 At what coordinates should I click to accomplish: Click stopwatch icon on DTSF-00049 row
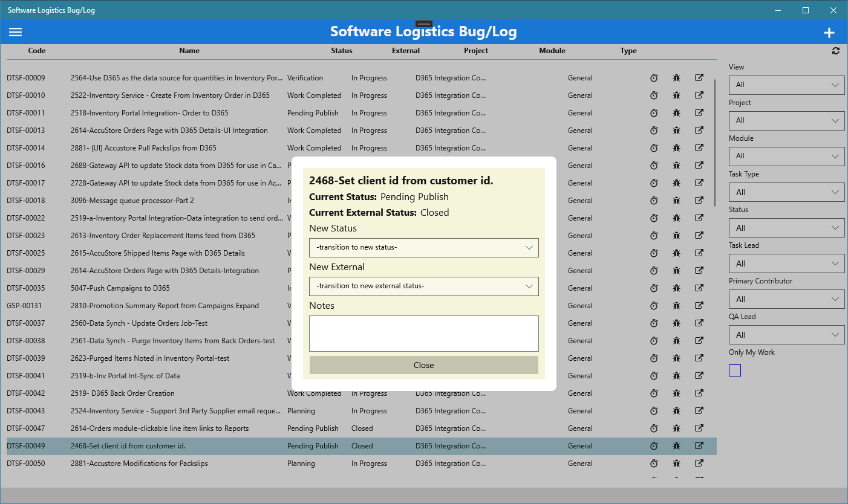(654, 446)
